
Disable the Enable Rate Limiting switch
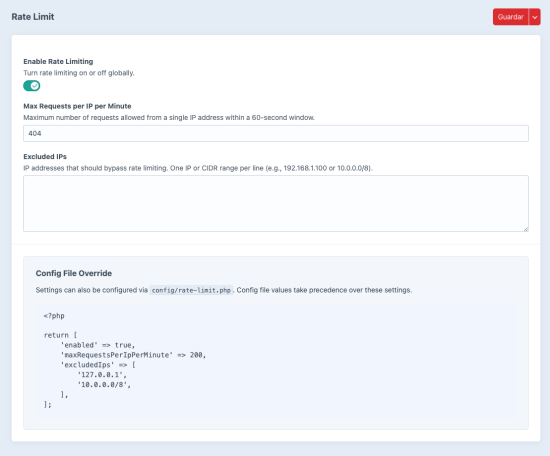coord(32,86)
